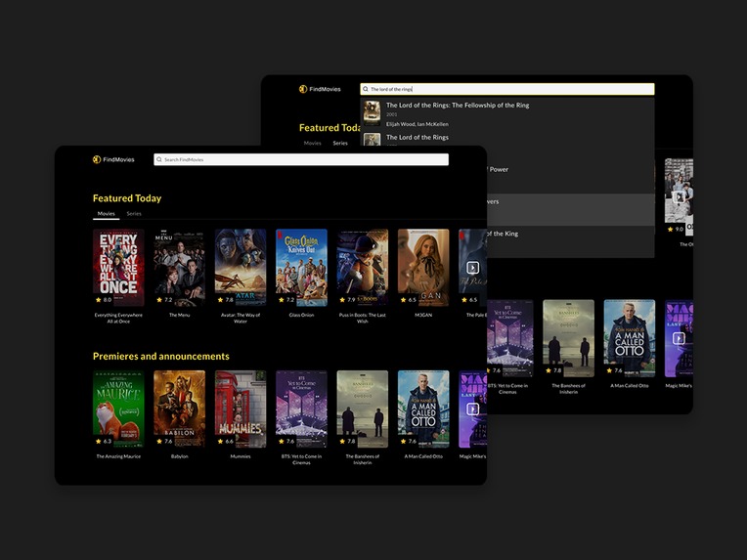Click the 'Glass Onion' title text
This screenshot has height=560, width=747.
click(301, 315)
